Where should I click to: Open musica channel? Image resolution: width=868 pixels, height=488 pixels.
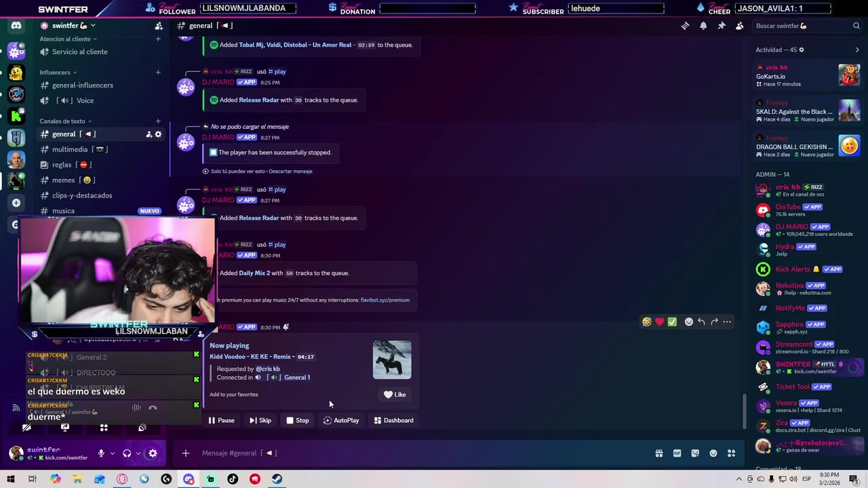tap(100, 211)
